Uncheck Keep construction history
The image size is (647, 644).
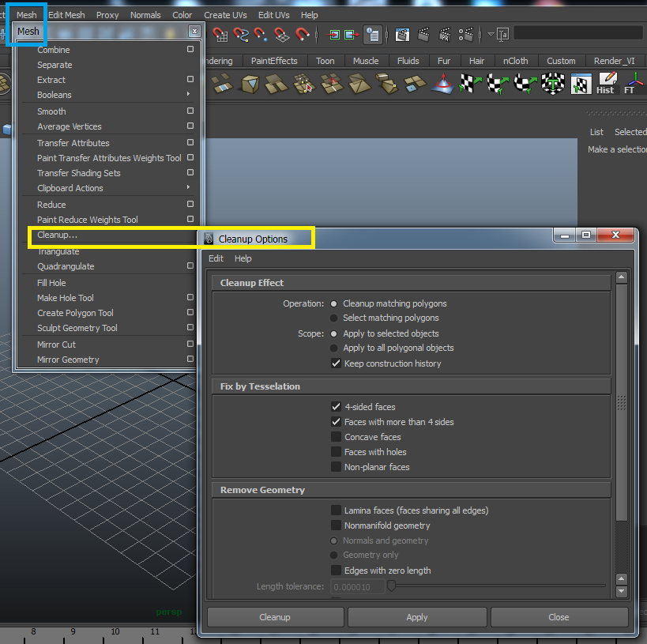(x=336, y=363)
